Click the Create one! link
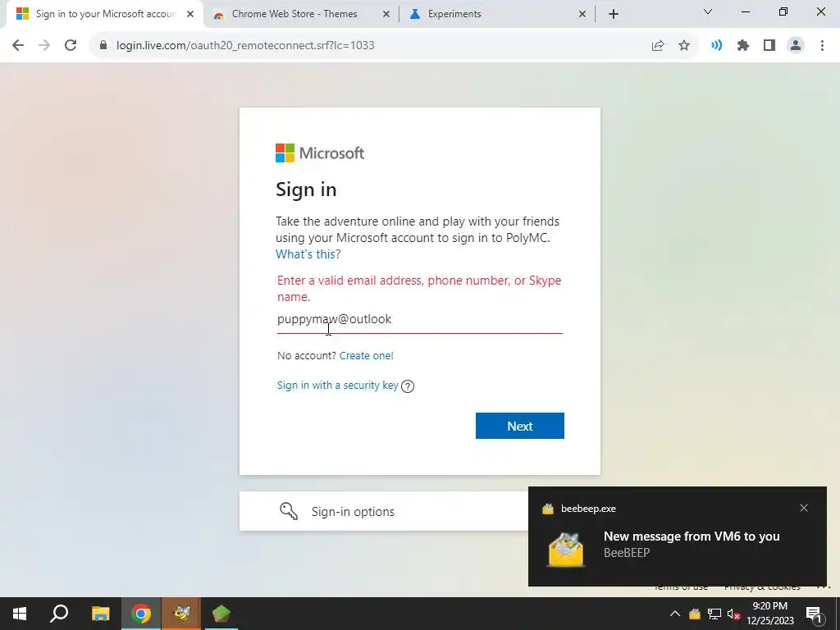Image resolution: width=840 pixels, height=630 pixels. [x=367, y=356]
